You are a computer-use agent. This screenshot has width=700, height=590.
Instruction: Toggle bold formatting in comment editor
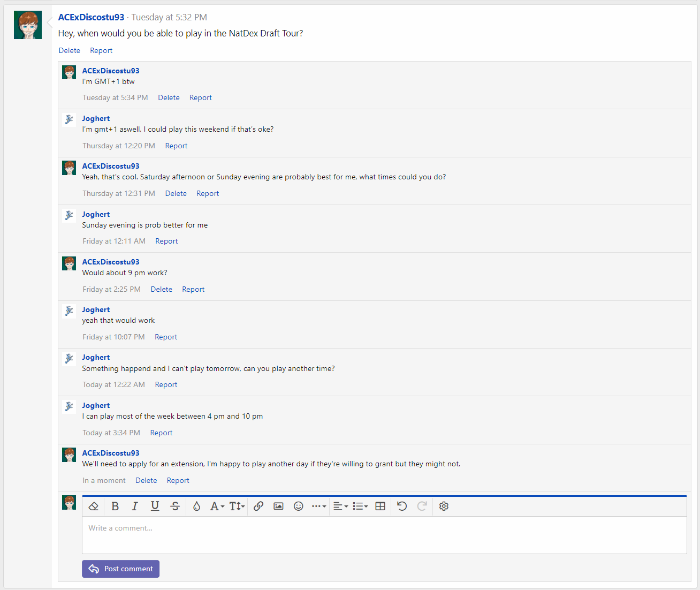(115, 506)
